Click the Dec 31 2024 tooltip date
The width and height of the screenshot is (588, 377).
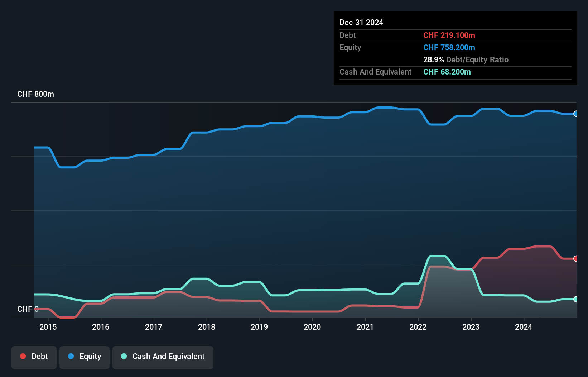pos(361,22)
